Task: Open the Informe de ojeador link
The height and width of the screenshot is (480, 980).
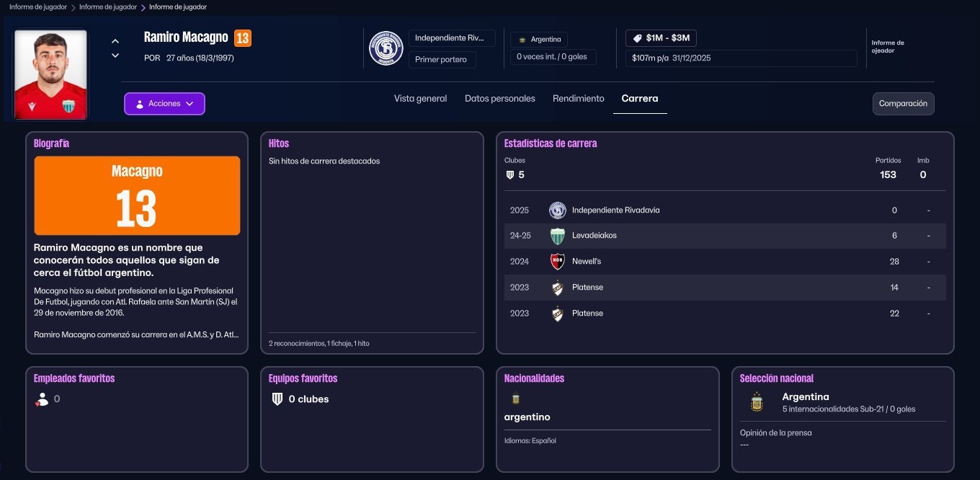Action: coord(887,47)
